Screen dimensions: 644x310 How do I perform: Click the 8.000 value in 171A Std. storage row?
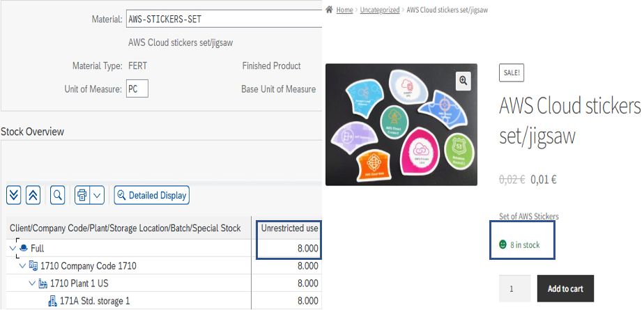click(x=307, y=301)
